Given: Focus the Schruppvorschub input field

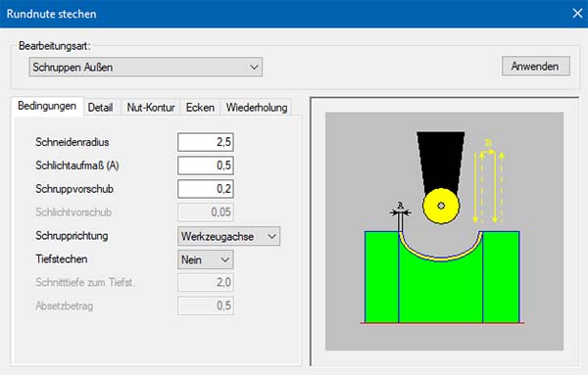Looking at the screenshot, I should coord(206,189).
